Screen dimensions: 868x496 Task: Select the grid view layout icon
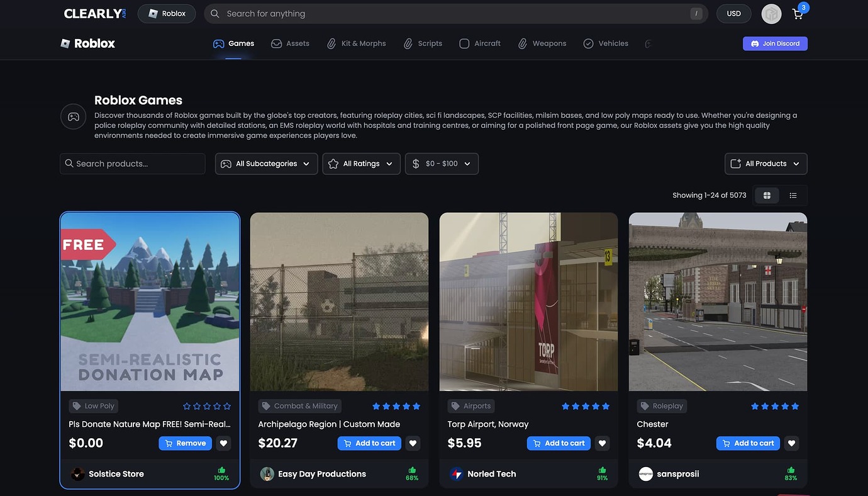[x=766, y=195]
